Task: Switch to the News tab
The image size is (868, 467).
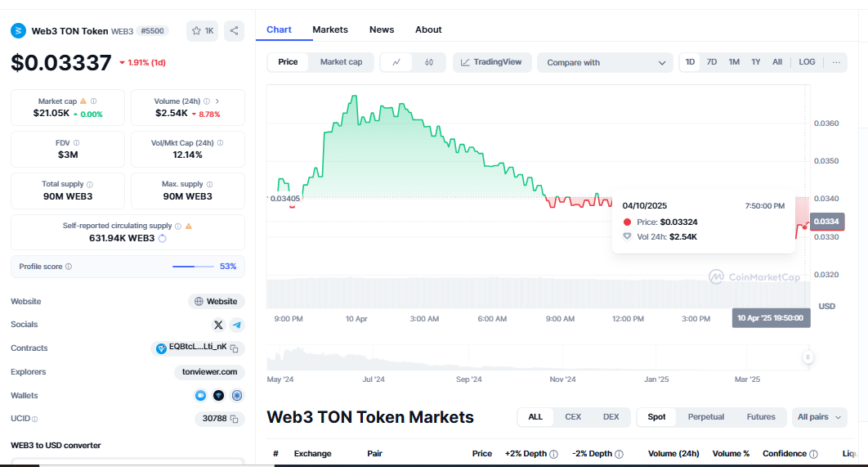Action: click(x=382, y=30)
